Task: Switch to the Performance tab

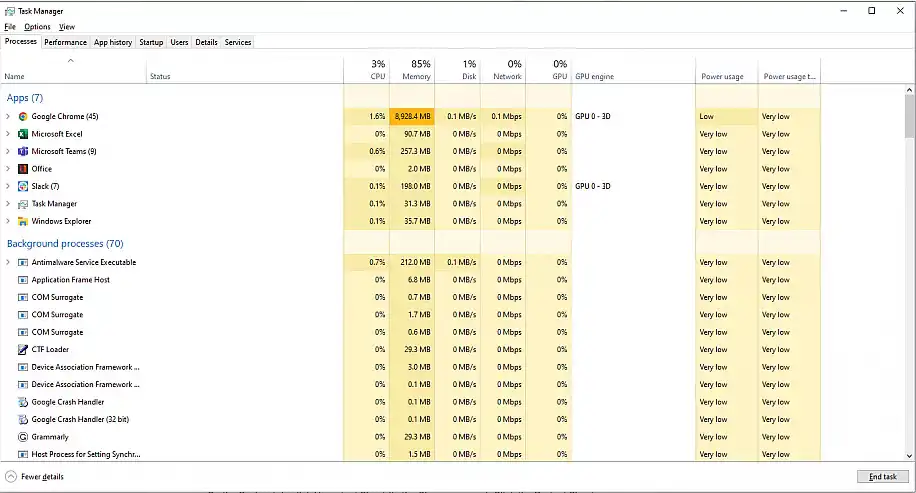Action: click(x=65, y=42)
